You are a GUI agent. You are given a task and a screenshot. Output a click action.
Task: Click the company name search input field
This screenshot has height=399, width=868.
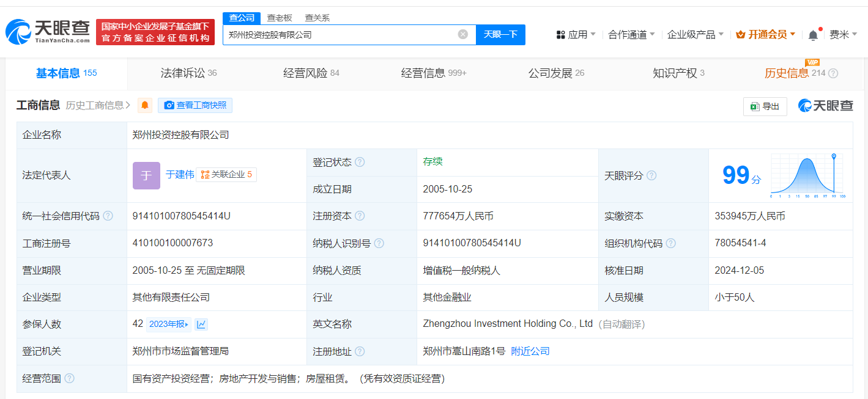(x=339, y=35)
